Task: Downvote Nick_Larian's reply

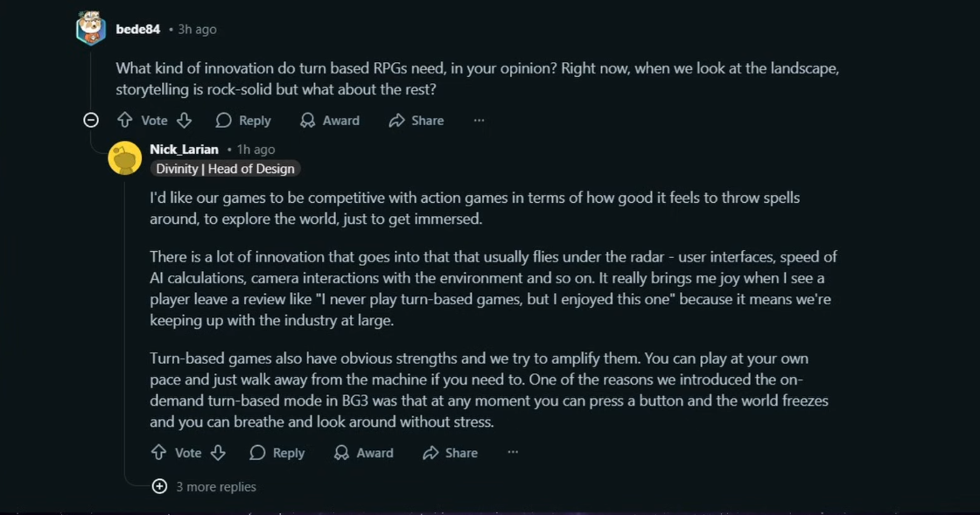Action: 218,453
